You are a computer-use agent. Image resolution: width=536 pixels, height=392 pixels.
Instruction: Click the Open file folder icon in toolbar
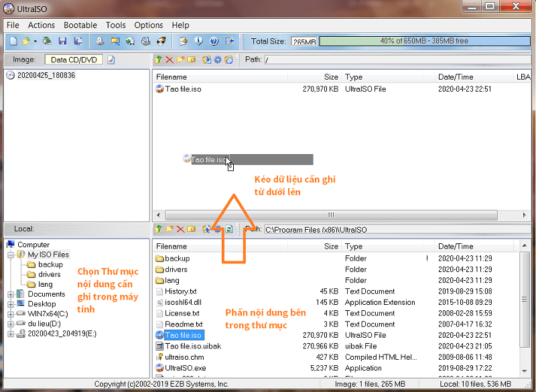pyautogui.click(x=26, y=42)
